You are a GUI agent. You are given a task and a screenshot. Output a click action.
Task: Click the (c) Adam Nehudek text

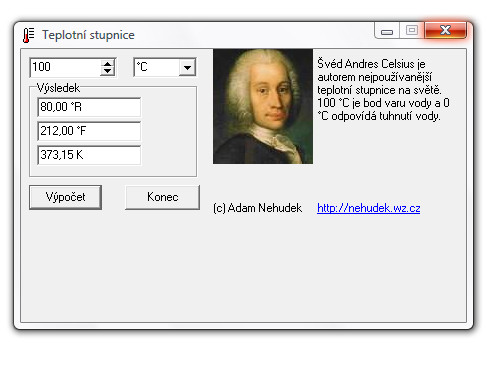[x=257, y=208]
